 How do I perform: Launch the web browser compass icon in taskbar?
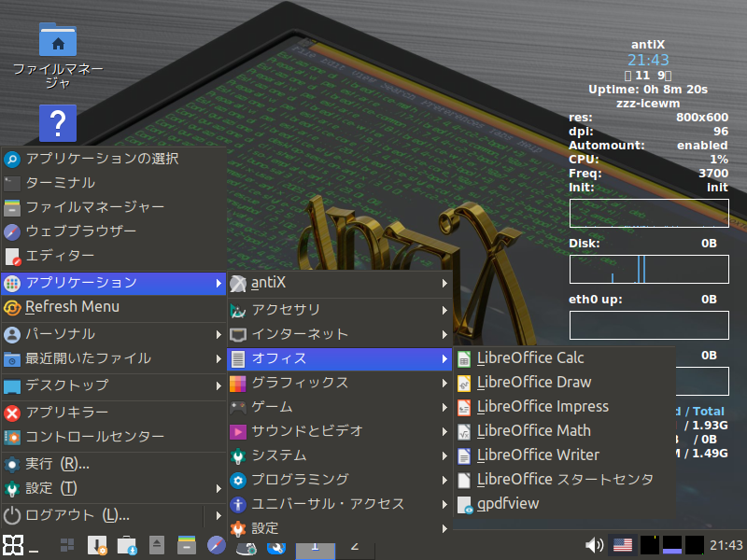pyautogui.click(x=217, y=545)
